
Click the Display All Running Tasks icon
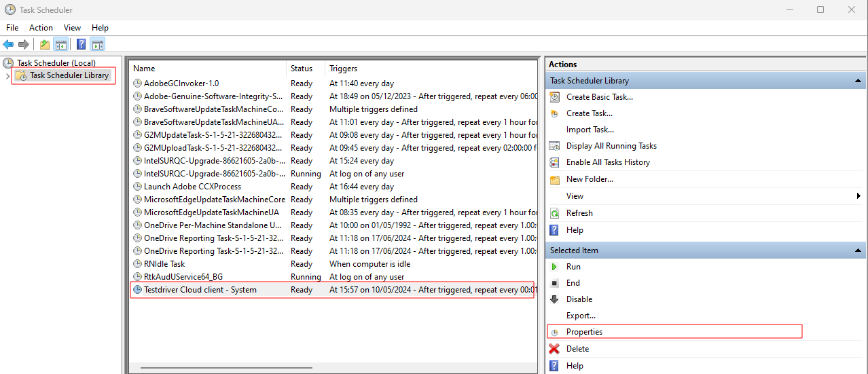(x=555, y=146)
